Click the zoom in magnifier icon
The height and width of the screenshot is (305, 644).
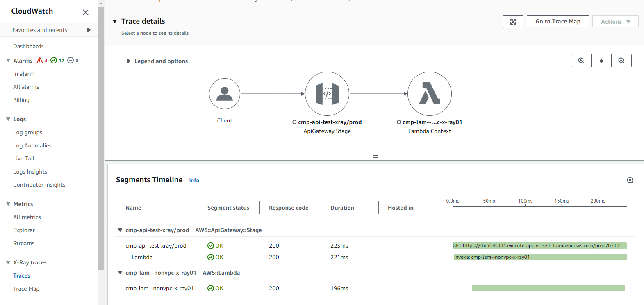[x=581, y=61]
